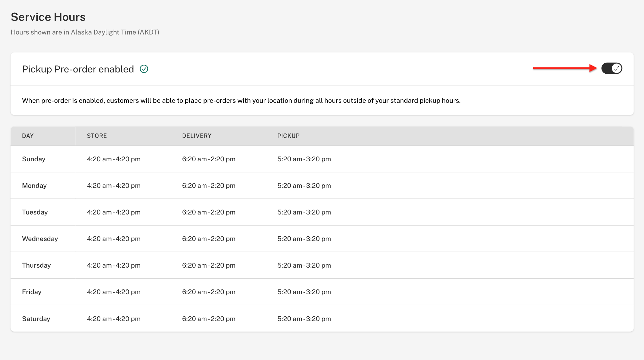Viewport: 644px width, 360px height.
Task: Select the Tuesday row label
Action: [35, 212]
